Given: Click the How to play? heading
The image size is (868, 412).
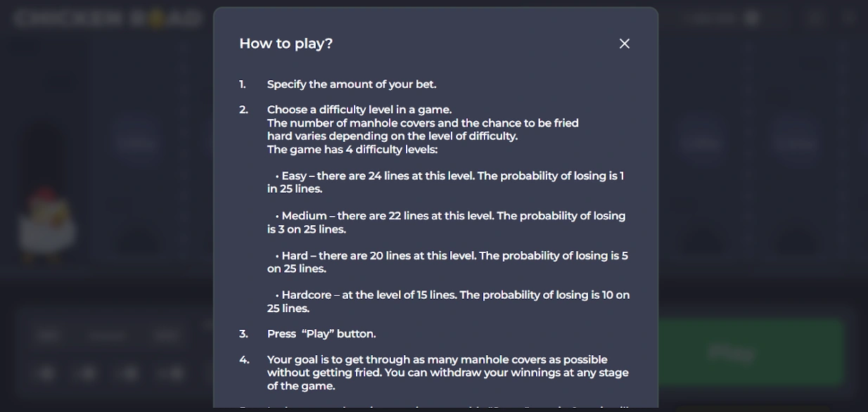Looking at the screenshot, I should click(x=286, y=44).
